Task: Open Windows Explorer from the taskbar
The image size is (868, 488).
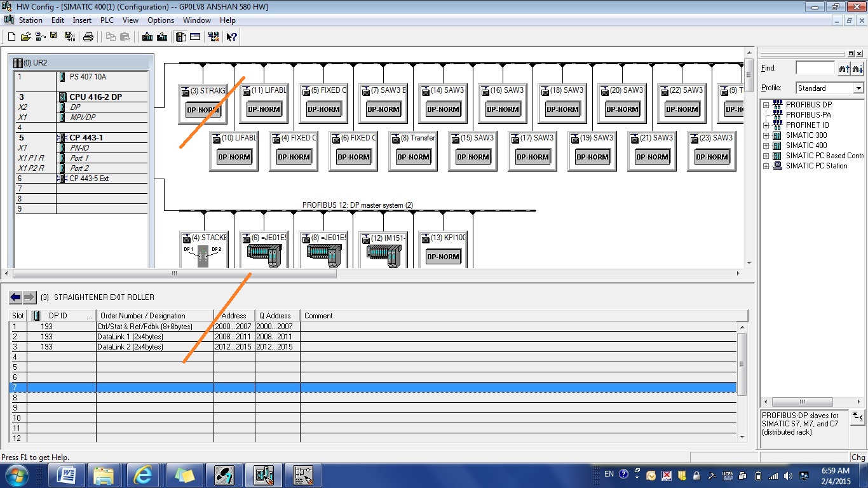Action: 103,475
